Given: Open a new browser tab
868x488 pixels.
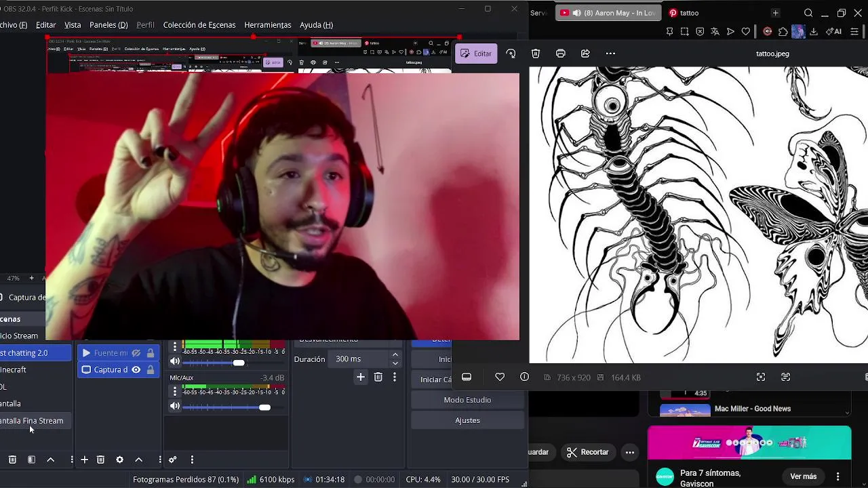Looking at the screenshot, I should click(775, 13).
